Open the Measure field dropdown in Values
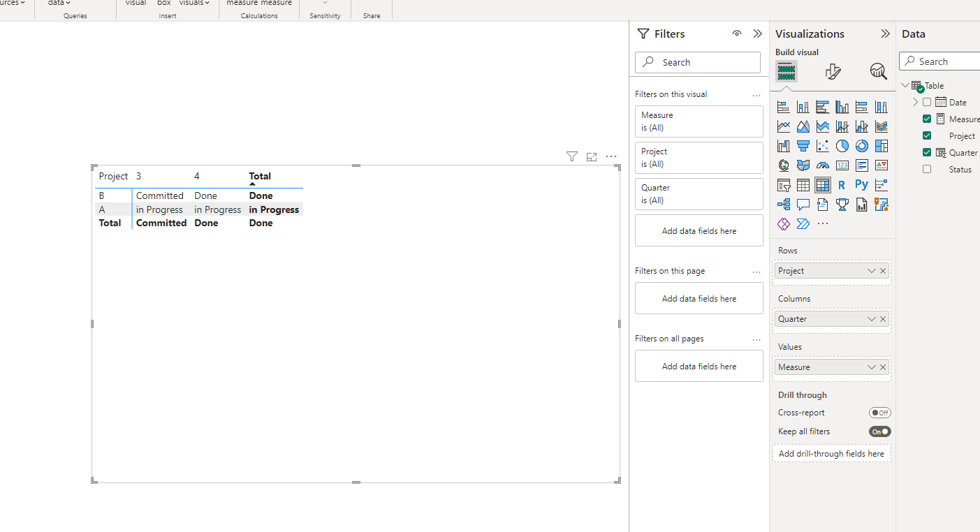This screenshot has width=980, height=532. (872, 367)
